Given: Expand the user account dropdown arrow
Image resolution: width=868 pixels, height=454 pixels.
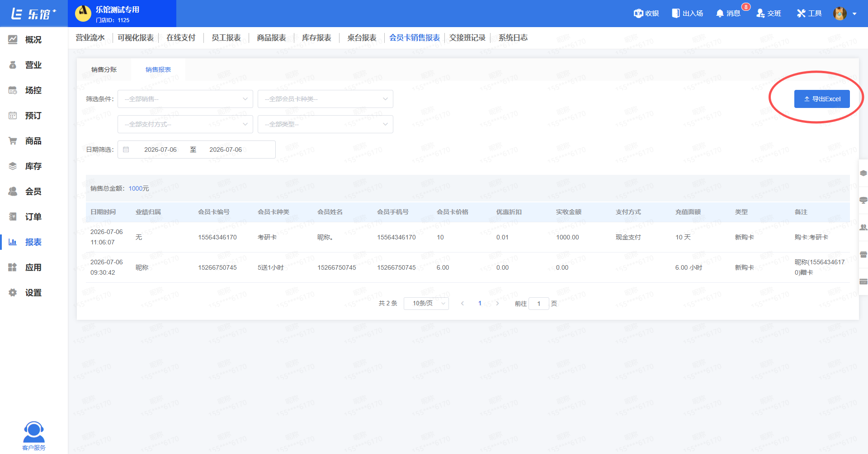Looking at the screenshot, I should coord(854,14).
